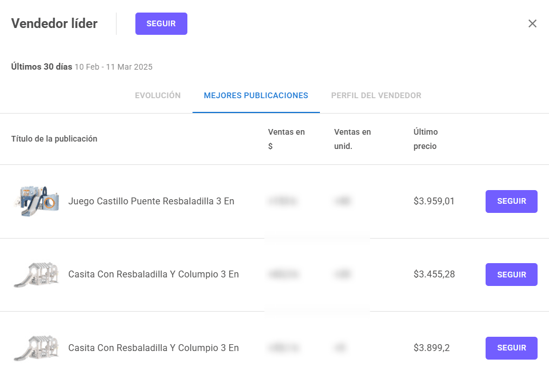Click the Ventas en unid. column header

(352, 139)
